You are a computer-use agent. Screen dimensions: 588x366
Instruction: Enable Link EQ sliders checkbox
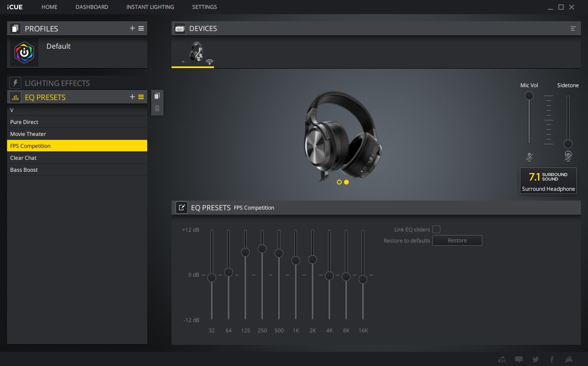[436, 229]
